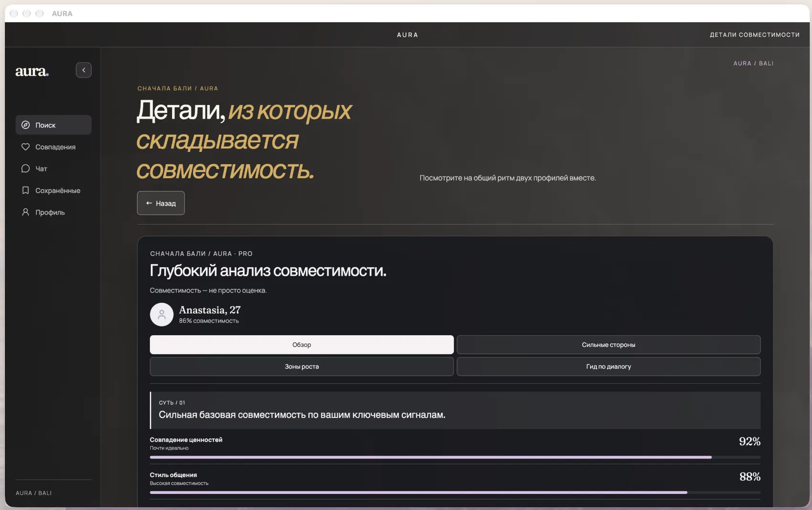The image size is (812, 510).
Task: Click the 88% communication score
Action: (749, 477)
